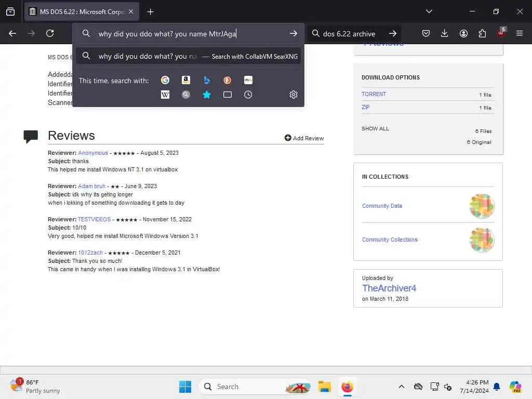Search this time with eBay icon

[x=248, y=80]
